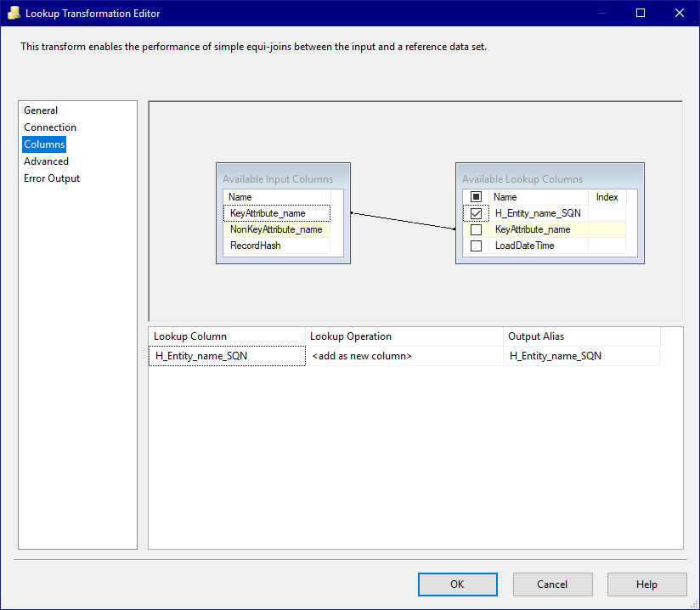The width and height of the screenshot is (700, 610).
Task: Maximize the Lookup Transformation Editor window
Action: [x=641, y=13]
